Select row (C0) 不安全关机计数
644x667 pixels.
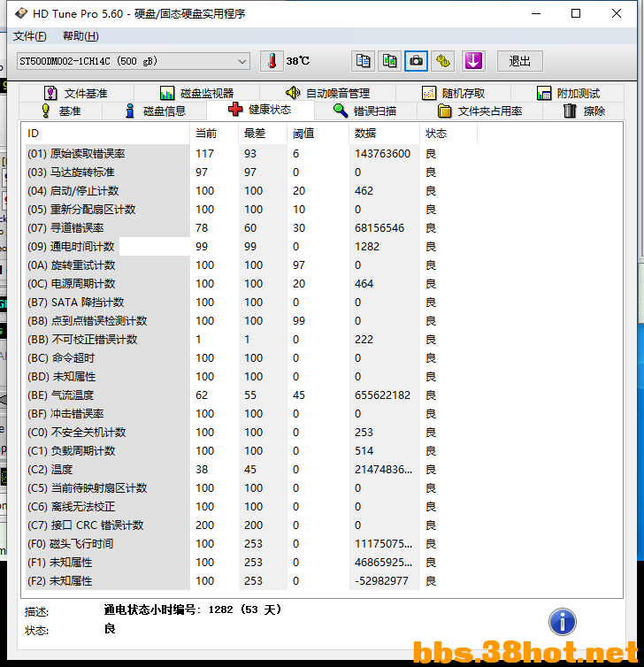click(251, 433)
